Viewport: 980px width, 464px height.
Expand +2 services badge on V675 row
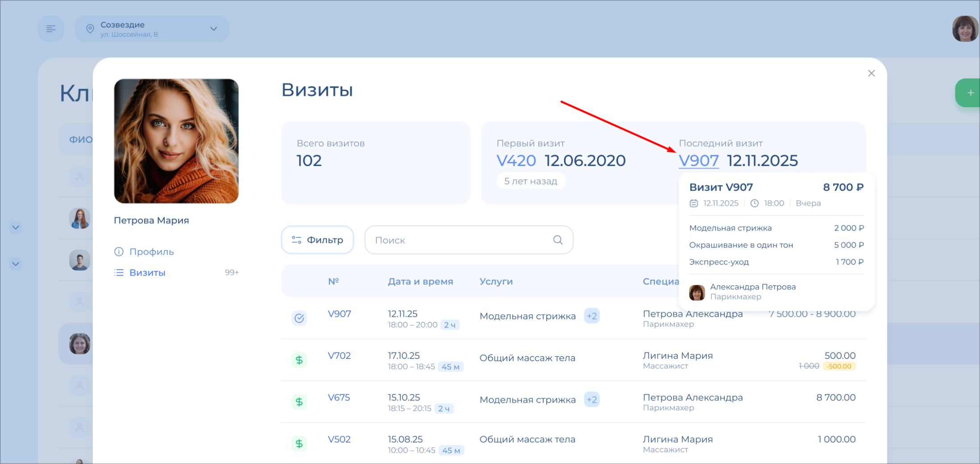tap(592, 400)
